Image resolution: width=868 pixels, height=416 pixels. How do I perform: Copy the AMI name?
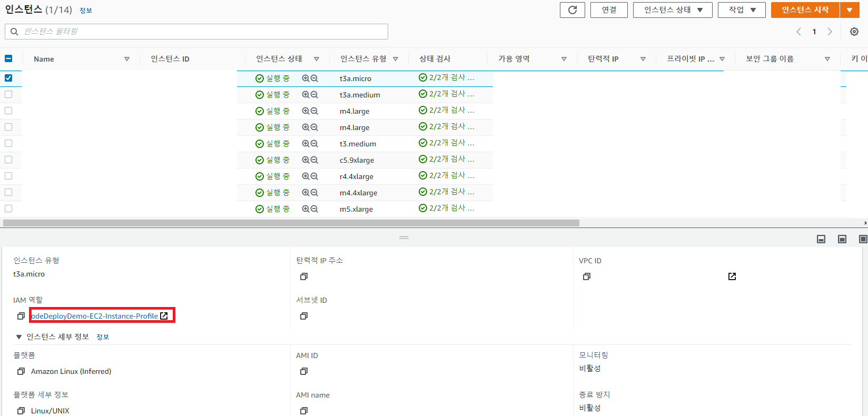(304, 411)
